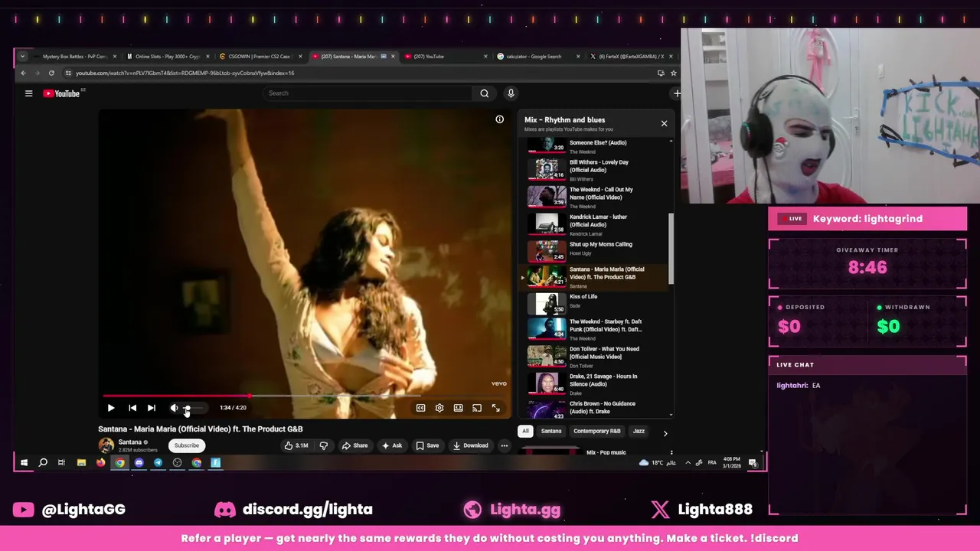
Task: Open the Ask button under video
Action: pyautogui.click(x=391, y=445)
